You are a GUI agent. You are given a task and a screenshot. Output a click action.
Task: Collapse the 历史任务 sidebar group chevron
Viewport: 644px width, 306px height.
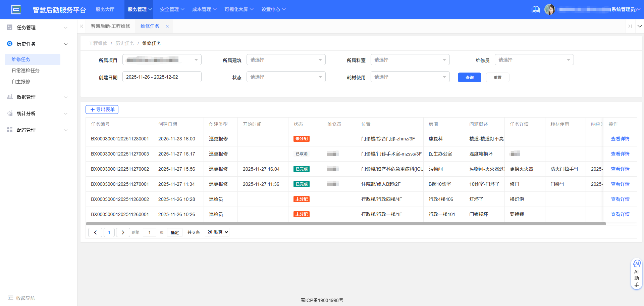(x=66, y=44)
